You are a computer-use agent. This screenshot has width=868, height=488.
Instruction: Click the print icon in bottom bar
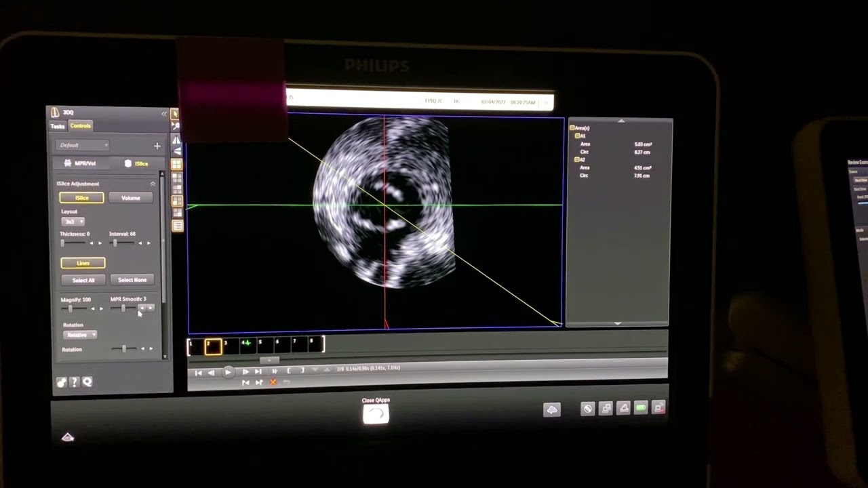tap(623, 408)
